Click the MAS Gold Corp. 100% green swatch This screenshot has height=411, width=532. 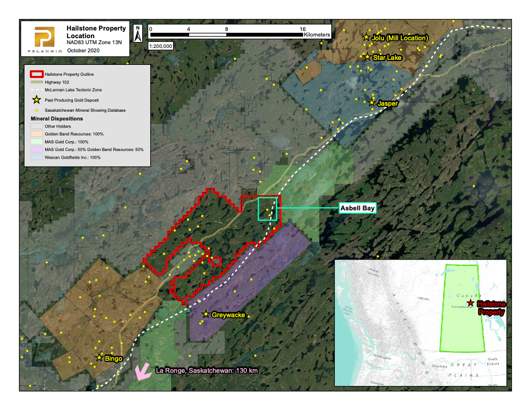[x=36, y=141]
